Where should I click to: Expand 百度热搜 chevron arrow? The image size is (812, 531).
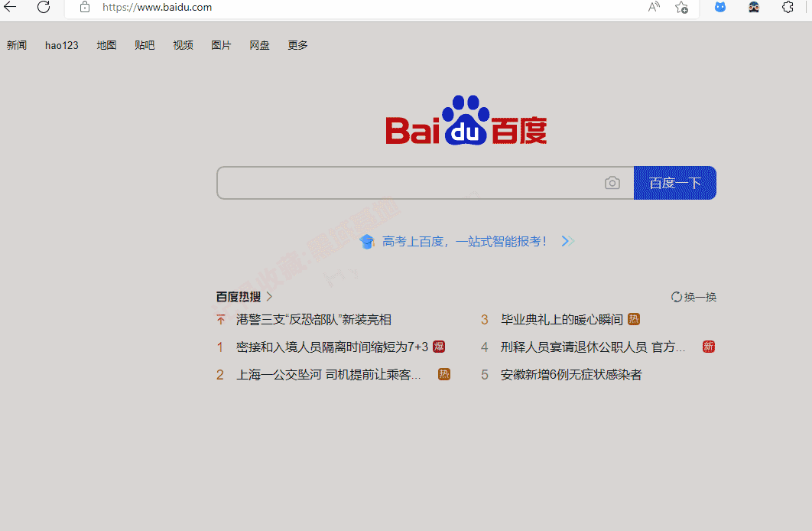point(269,296)
